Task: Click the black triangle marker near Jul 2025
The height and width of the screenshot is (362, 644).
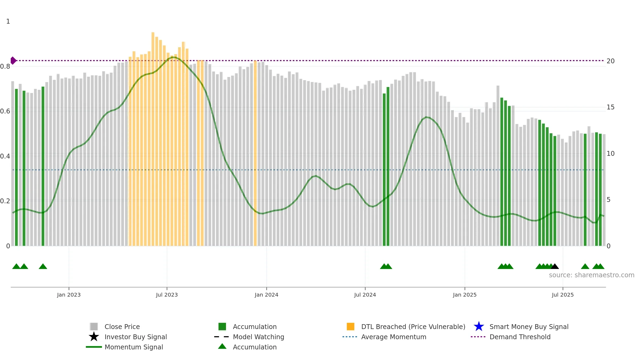Action: click(555, 266)
